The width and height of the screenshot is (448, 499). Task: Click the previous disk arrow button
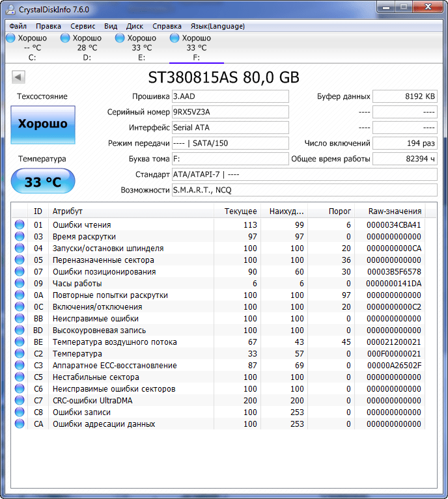18,77
